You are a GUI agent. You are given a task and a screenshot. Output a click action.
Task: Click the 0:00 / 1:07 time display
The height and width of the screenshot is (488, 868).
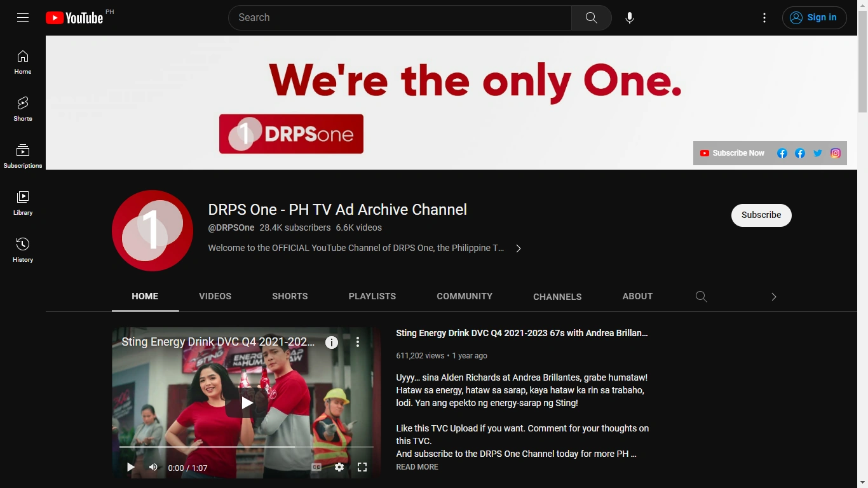click(x=187, y=468)
